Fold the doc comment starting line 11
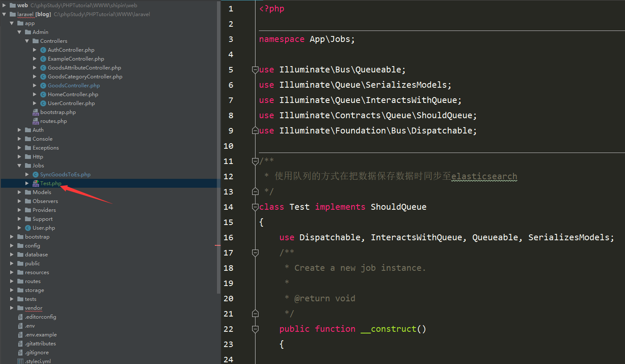This screenshot has width=625, height=364. tap(255, 161)
